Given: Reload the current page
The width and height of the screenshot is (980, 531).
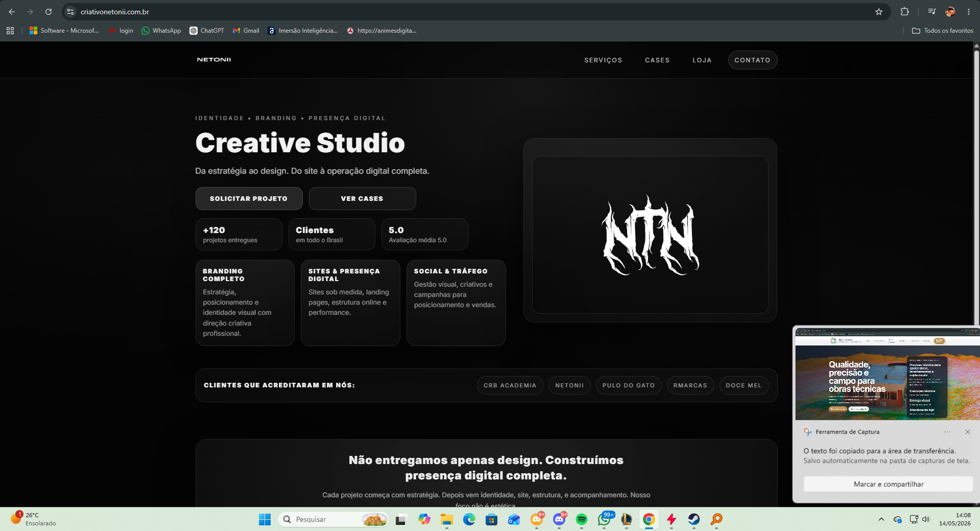Looking at the screenshot, I should pos(49,12).
